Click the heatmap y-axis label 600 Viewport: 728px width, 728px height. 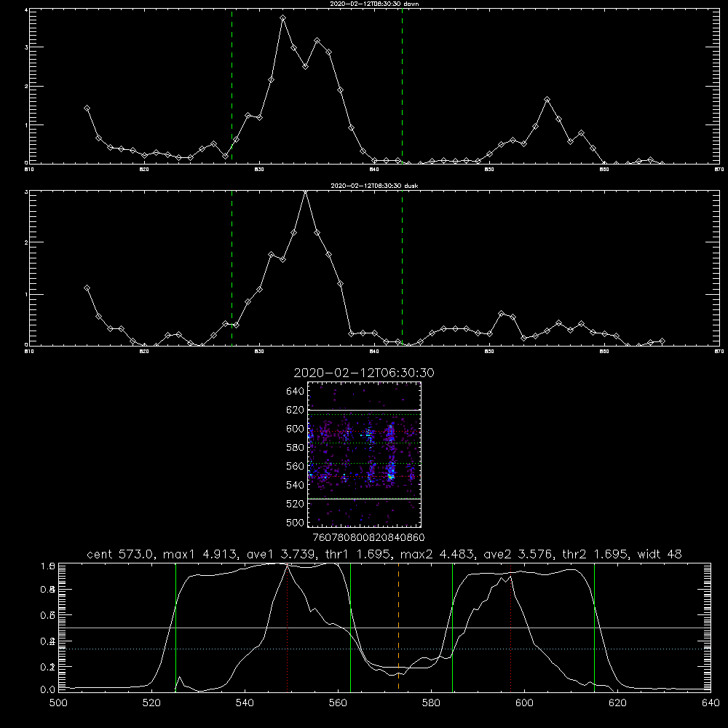(x=295, y=429)
